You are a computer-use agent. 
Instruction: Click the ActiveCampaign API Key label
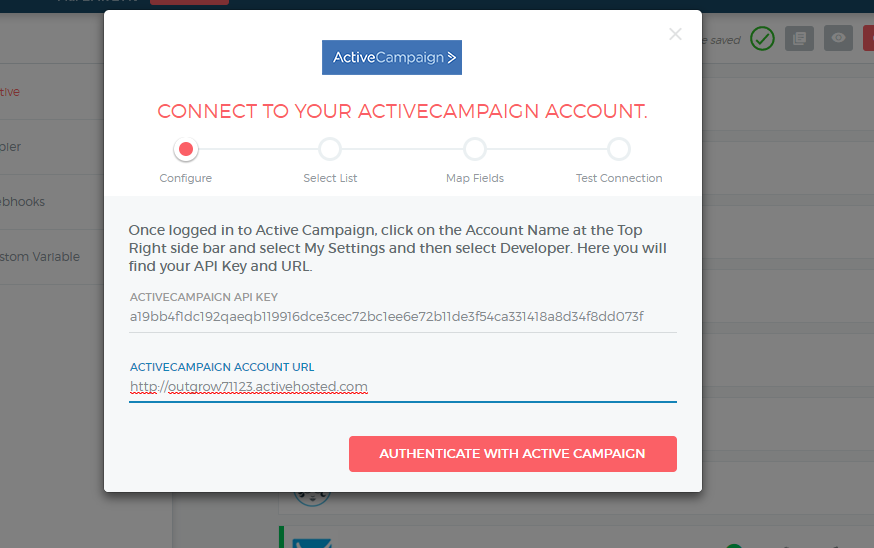click(x=203, y=297)
